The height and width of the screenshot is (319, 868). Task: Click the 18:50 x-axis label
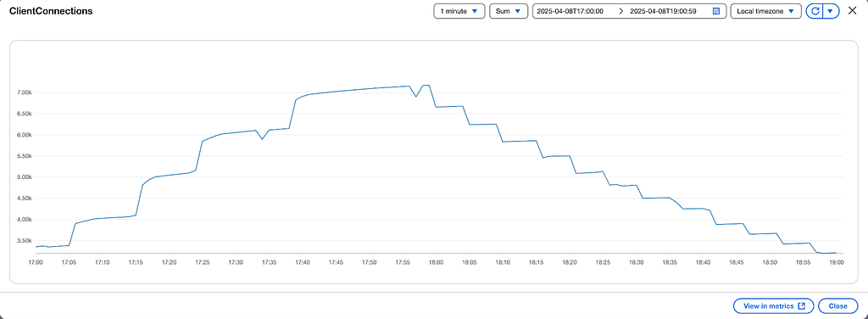pyautogui.click(x=770, y=262)
